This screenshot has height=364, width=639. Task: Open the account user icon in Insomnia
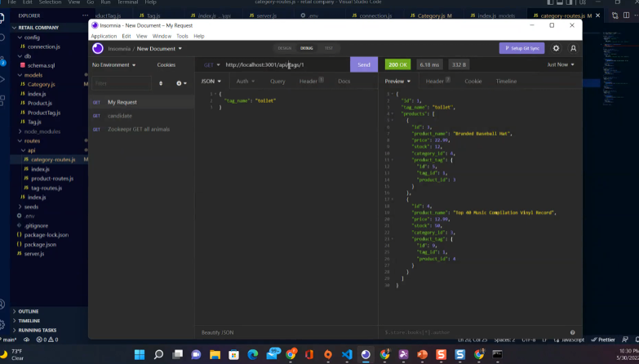click(573, 48)
